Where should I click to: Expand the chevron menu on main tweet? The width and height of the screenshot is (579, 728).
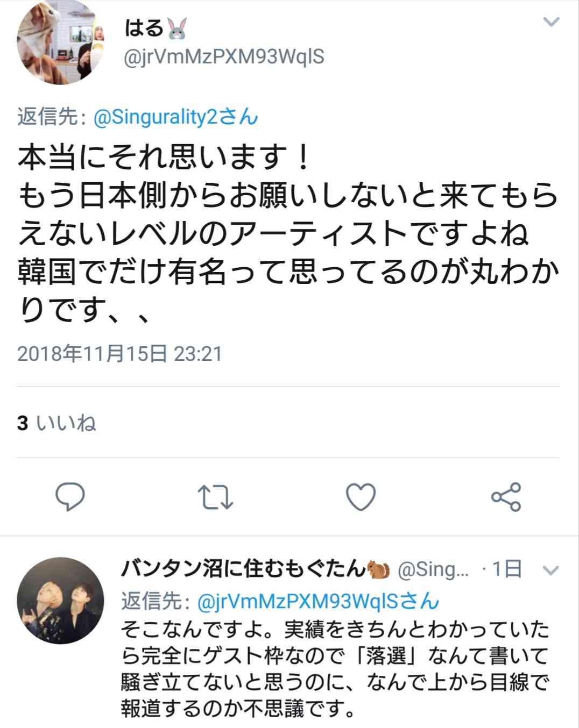(x=552, y=23)
